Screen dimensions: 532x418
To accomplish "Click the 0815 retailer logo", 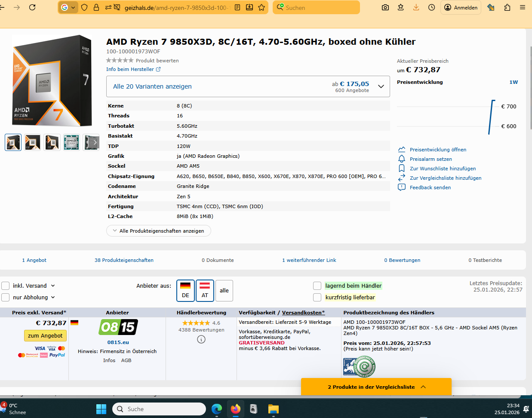I will click(x=118, y=327).
